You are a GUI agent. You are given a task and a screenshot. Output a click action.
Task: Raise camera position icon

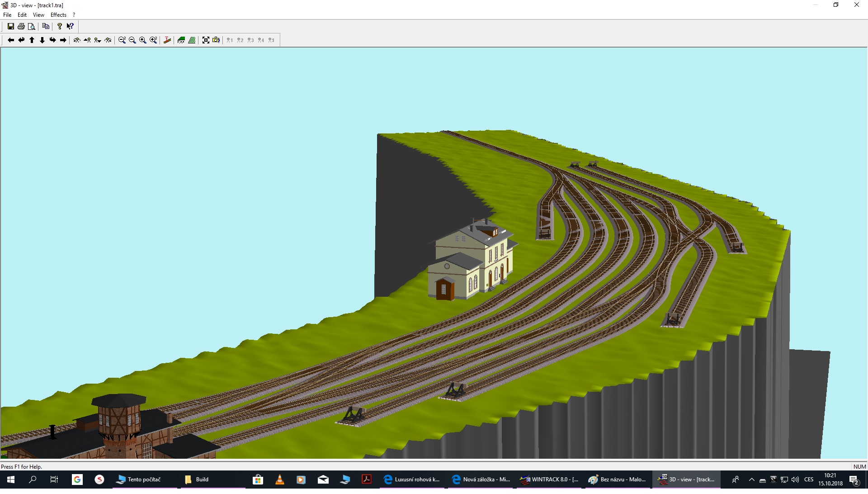coord(87,40)
